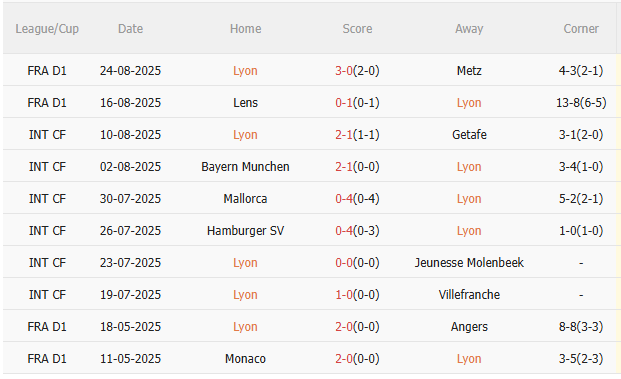This screenshot has height=379, width=621.
Task: Select Monaco in the Home column
Action: click(x=245, y=359)
